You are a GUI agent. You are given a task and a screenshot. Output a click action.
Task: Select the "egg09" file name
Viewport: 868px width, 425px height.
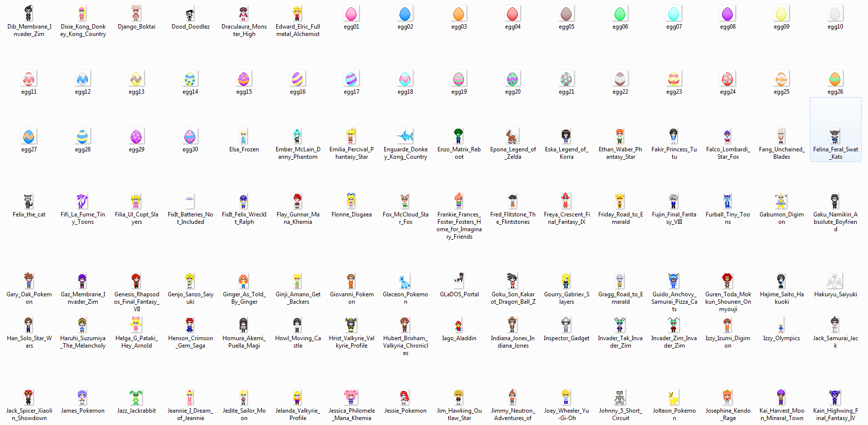(x=781, y=27)
